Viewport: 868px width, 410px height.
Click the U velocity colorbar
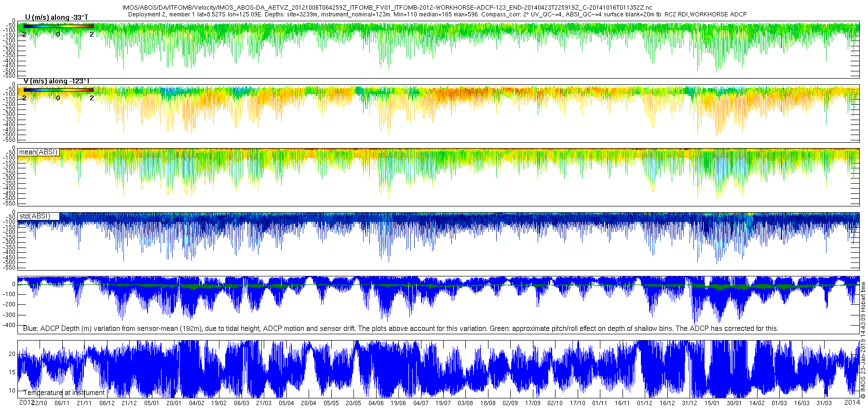(58, 26)
